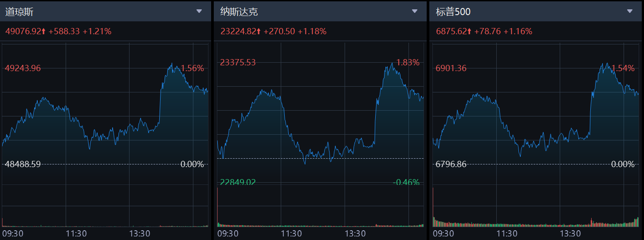Viewport: 644px width, 240px height.
Task: Click the Nasdaq price 23224.82
Action: [x=239, y=32]
